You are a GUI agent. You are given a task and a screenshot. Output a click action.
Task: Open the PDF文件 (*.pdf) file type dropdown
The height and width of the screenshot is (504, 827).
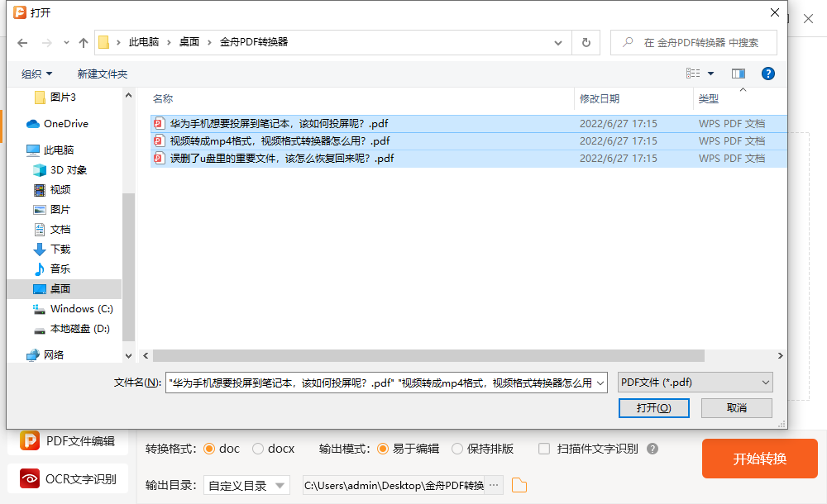click(696, 383)
